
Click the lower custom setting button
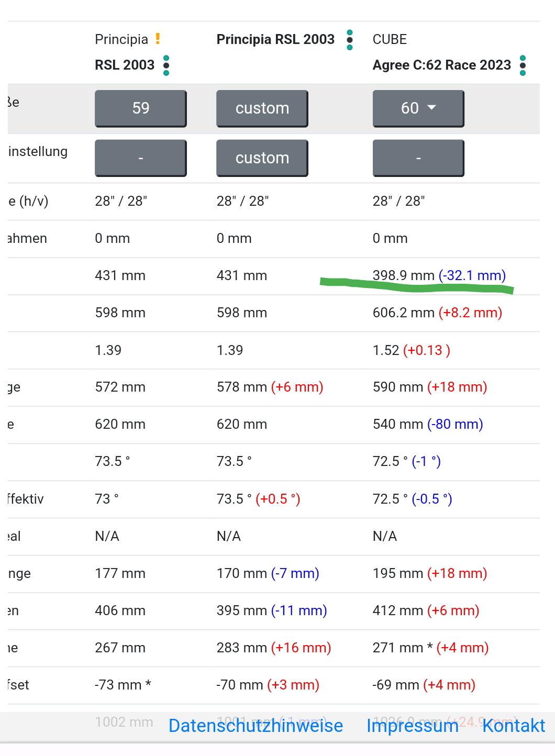point(262,158)
